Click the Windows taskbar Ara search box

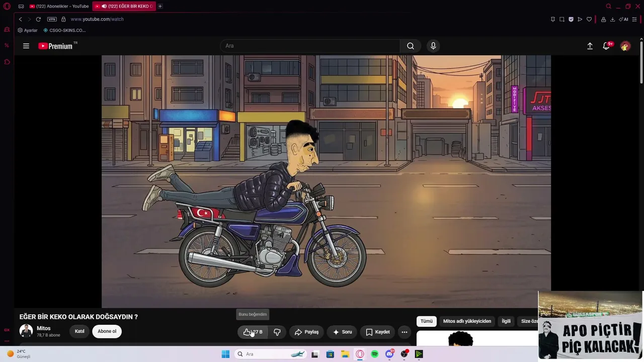(x=271, y=354)
